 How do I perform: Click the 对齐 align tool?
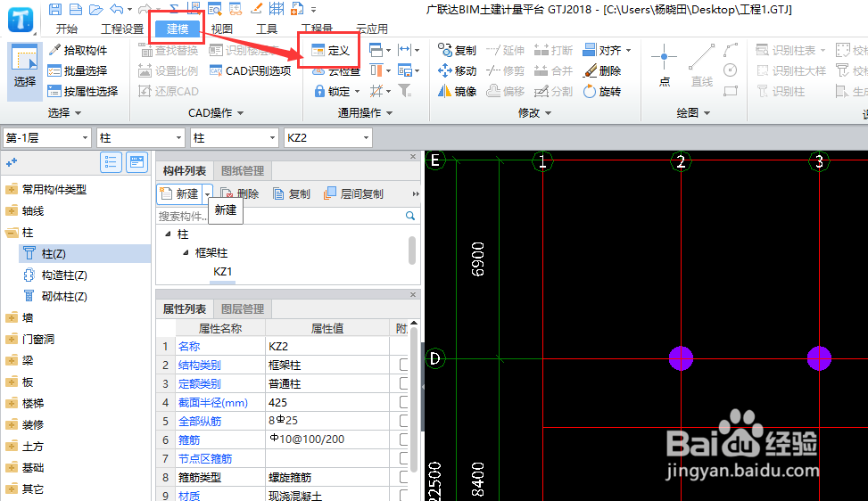click(x=607, y=50)
